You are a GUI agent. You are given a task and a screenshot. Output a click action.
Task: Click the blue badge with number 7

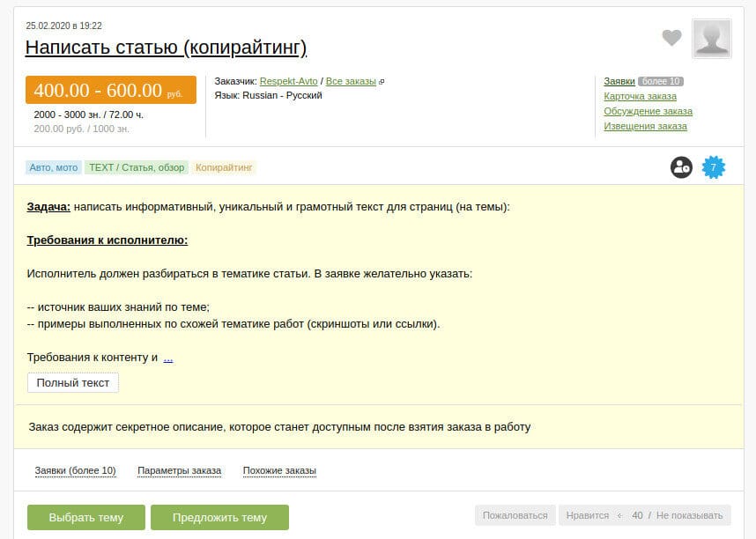click(713, 166)
